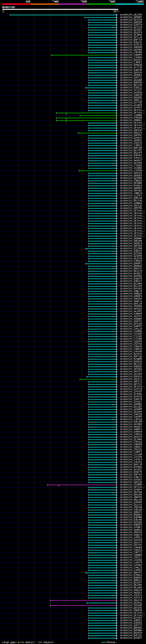Click UniRef100_Q3SPT9 label
The image size is (146, 644).
coord(131,25)
